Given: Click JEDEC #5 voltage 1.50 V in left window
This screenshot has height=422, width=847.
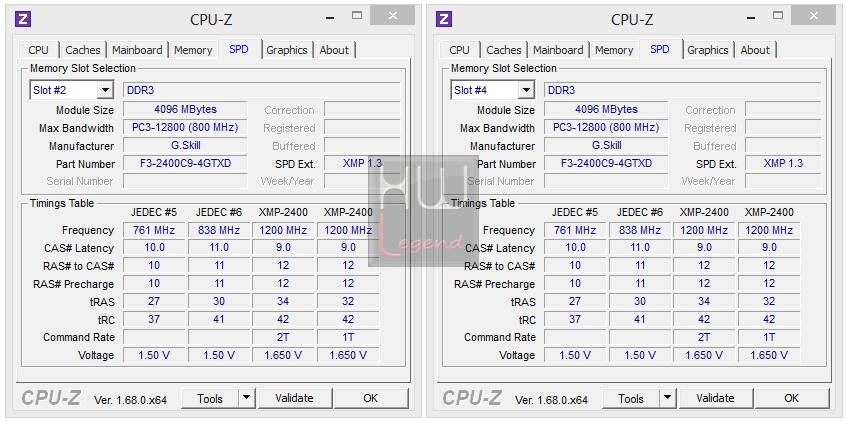Looking at the screenshot, I should click(x=154, y=355).
